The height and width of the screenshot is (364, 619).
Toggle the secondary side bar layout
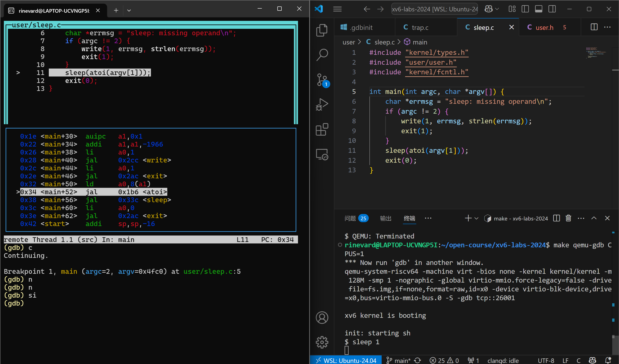click(552, 9)
